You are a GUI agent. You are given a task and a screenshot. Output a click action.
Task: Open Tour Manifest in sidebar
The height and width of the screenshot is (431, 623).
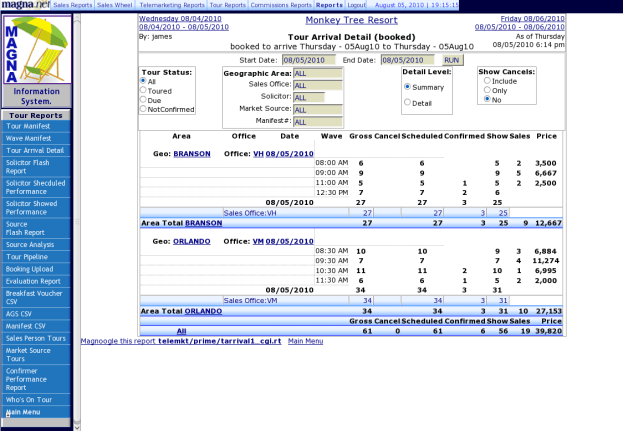click(36, 126)
